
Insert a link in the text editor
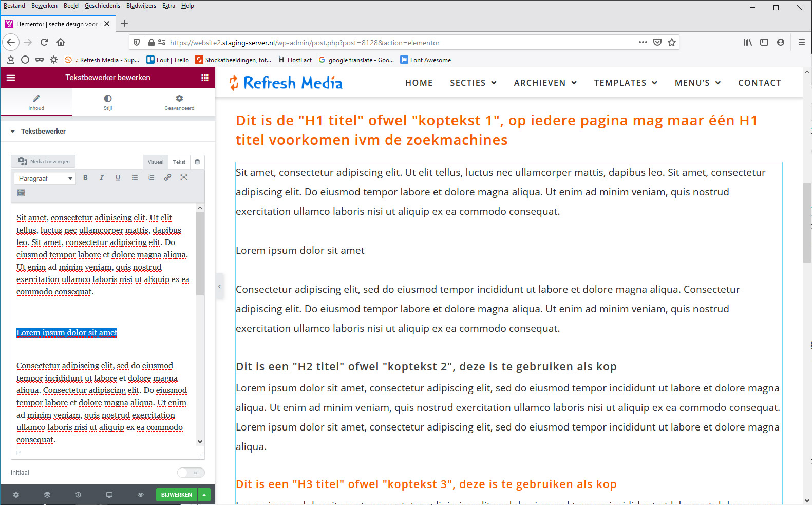(x=167, y=178)
